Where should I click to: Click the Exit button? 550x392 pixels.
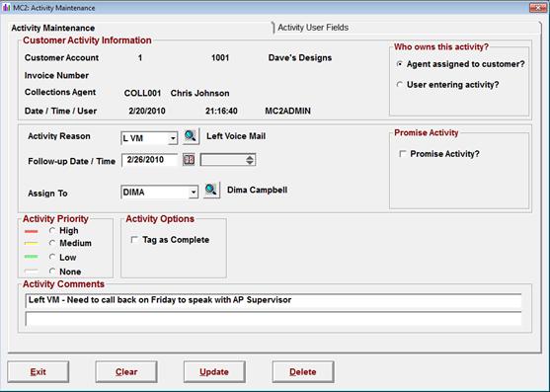[38, 371]
